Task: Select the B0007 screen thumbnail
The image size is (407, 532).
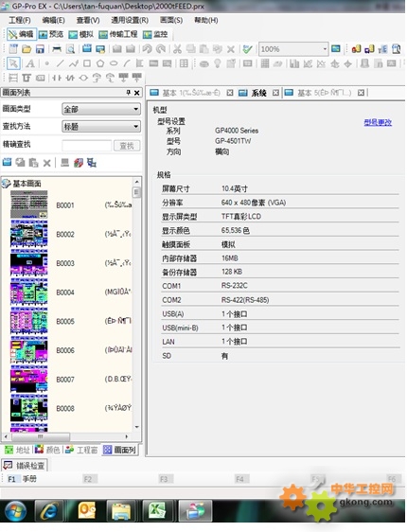Action: click(x=28, y=379)
